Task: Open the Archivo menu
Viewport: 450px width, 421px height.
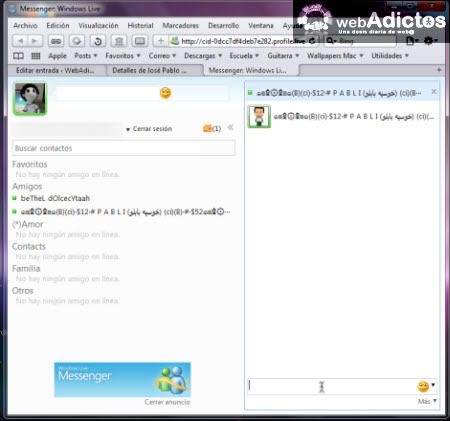Action: click(25, 25)
